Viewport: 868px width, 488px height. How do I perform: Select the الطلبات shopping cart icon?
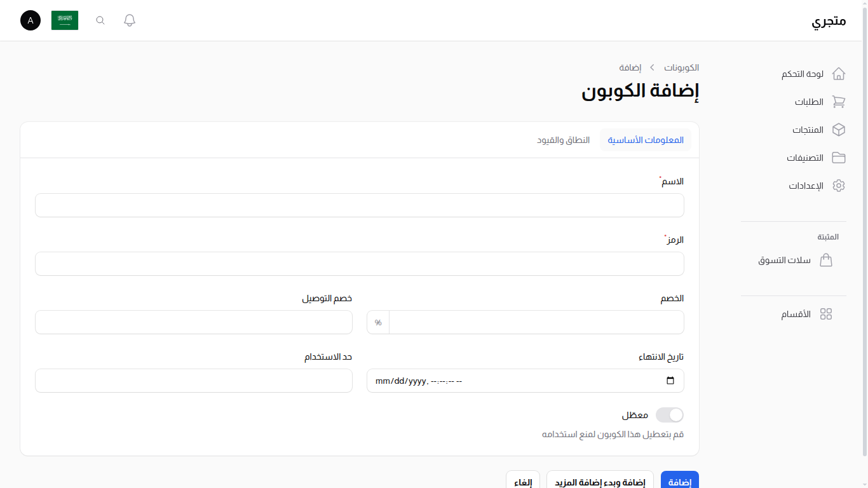(839, 102)
